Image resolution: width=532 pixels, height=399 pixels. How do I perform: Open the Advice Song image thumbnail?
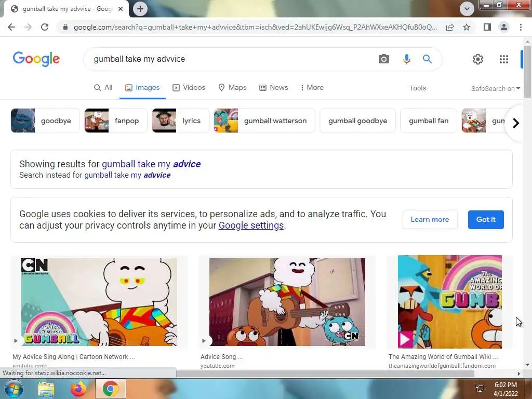pyautogui.click(x=287, y=302)
